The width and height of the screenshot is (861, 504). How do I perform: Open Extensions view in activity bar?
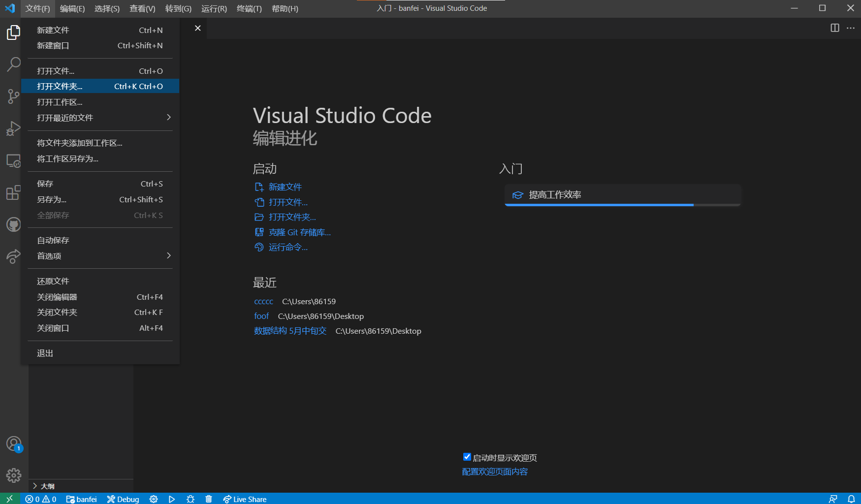[x=14, y=192]
